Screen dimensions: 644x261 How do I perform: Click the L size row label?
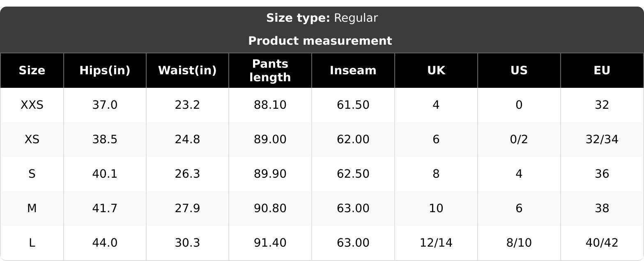click(x=32, y=243)
